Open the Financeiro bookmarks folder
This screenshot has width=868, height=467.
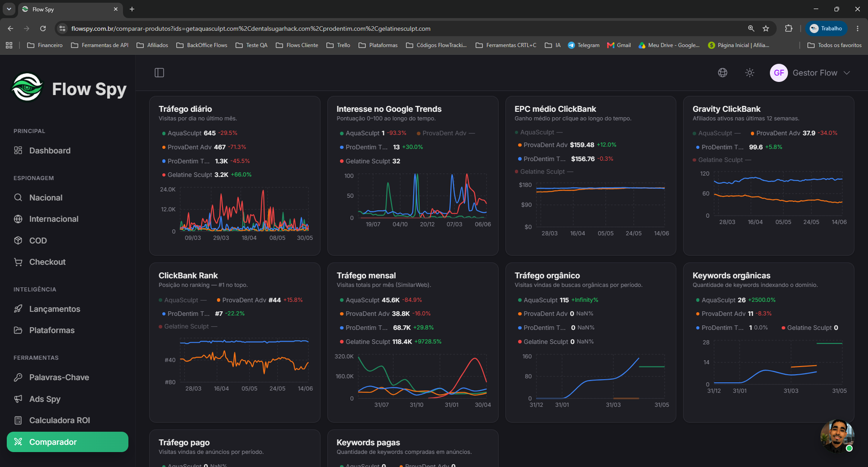(x=44, y=45)
